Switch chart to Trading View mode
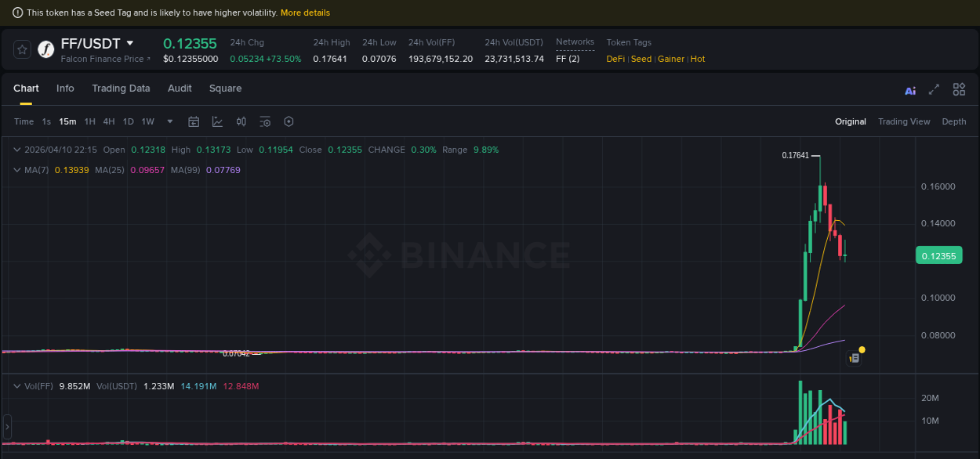 pos(904,121)
